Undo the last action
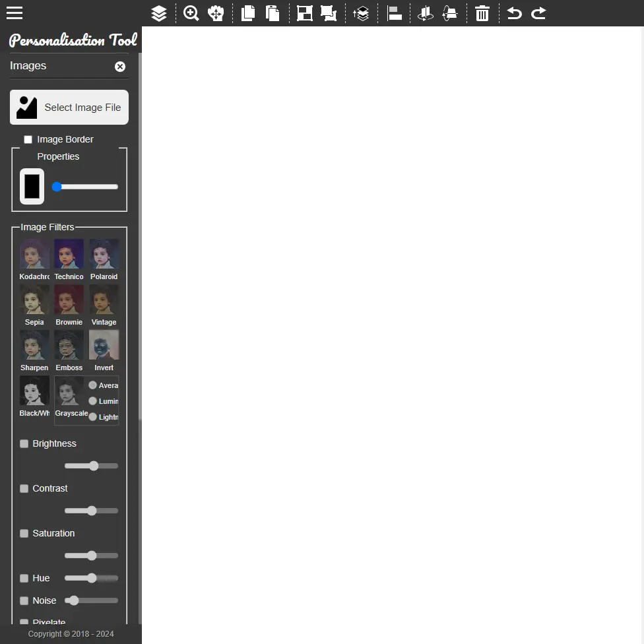644x644 pixels. click(x=513, y=13)
